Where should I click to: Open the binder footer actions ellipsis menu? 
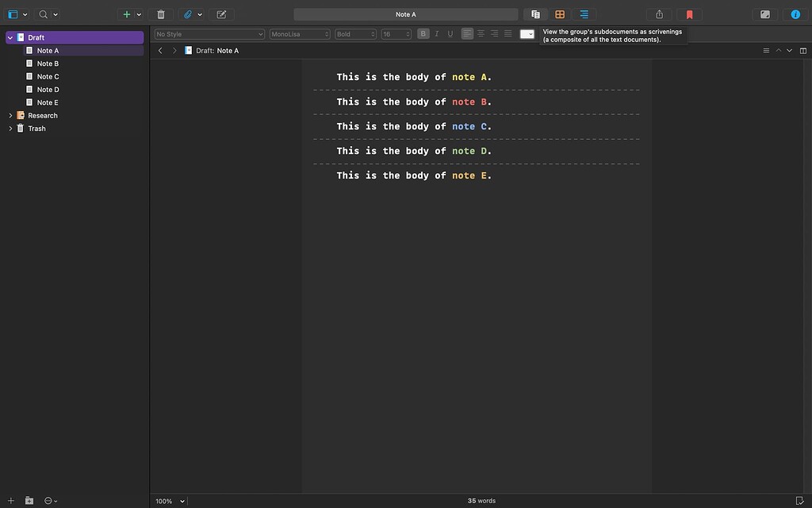pos(51,501)
